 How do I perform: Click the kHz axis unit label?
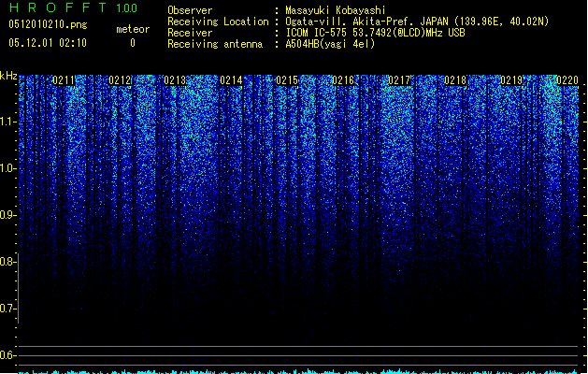8,76
